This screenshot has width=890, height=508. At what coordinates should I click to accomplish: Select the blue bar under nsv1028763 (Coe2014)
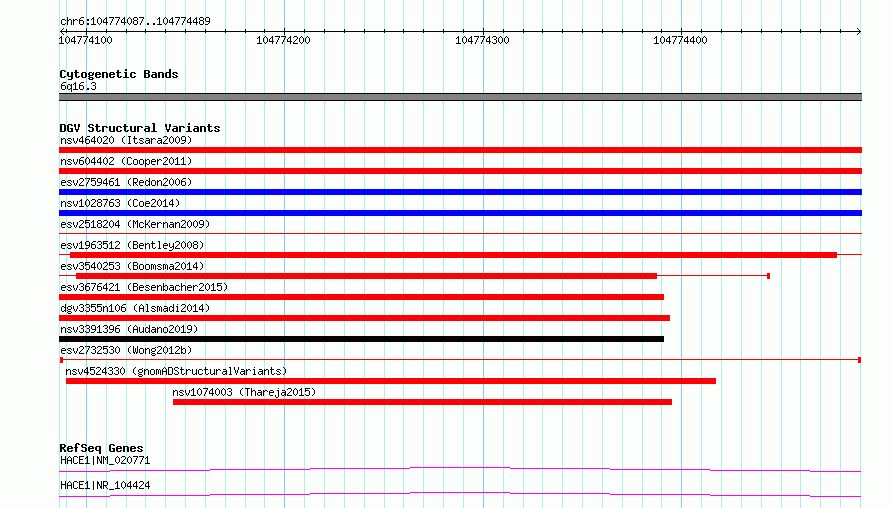460,213
